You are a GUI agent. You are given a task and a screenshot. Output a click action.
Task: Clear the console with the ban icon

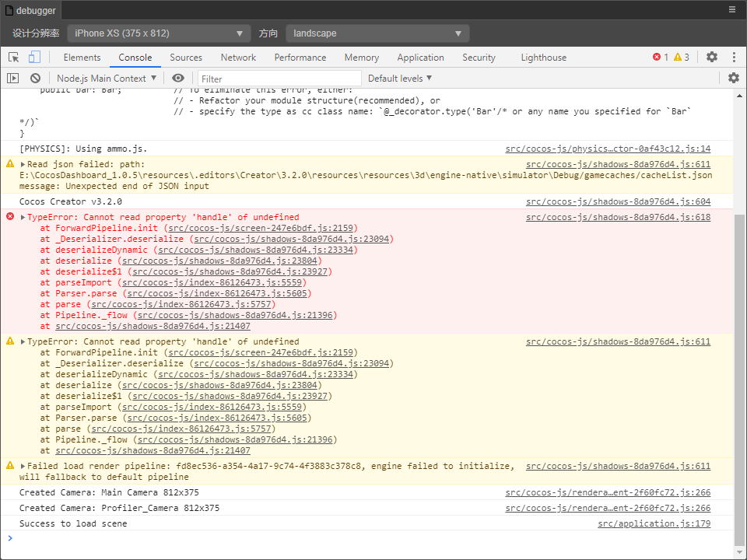(35, 78)
